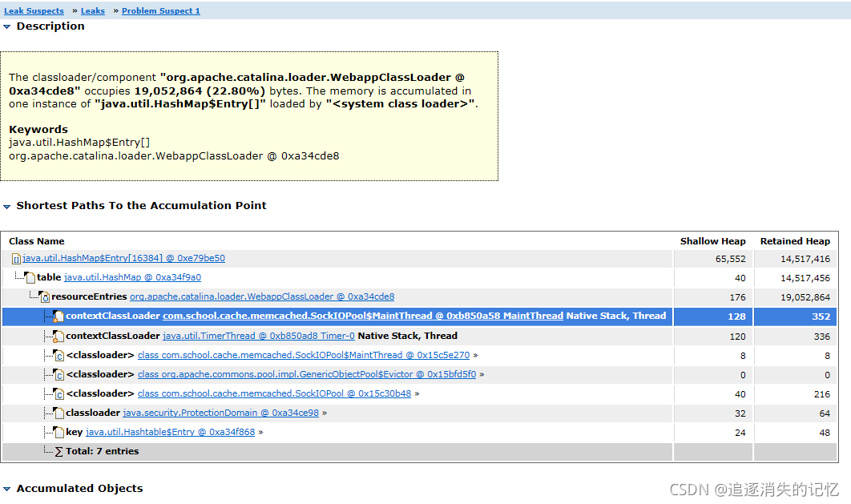Open the Leak Suspects breadcrumb link
The height and width of the screenshot is (504, 851).
click(34, 11)
